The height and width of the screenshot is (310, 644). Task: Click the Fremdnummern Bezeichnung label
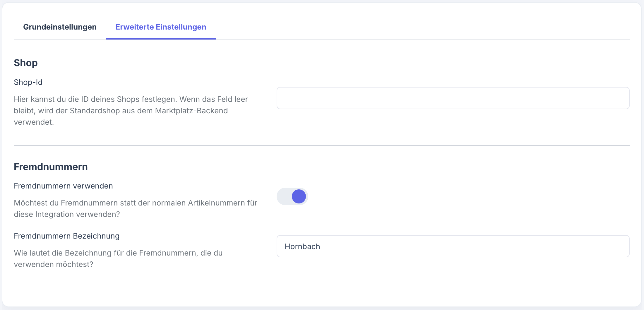(x=66, y=236)
